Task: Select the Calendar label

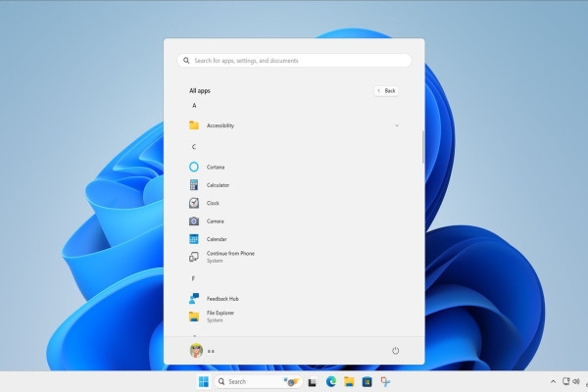Action: pyautogui.click(x=217, y=239)
